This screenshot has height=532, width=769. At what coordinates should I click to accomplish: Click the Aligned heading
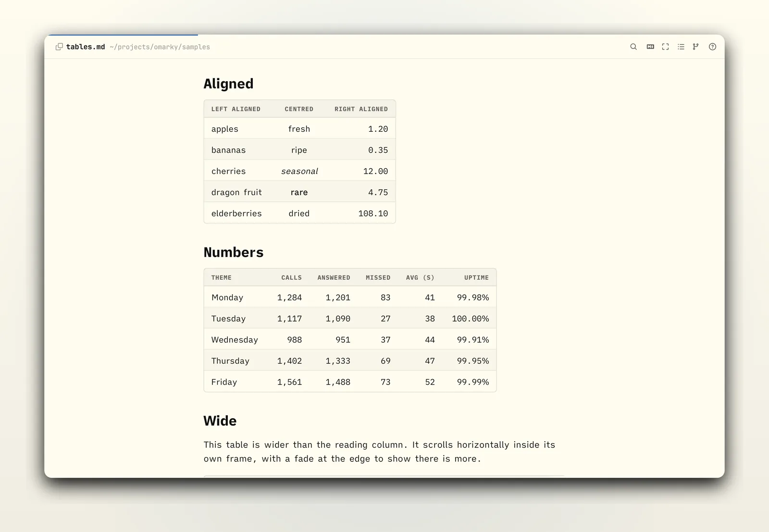click(x=228, y=84)
